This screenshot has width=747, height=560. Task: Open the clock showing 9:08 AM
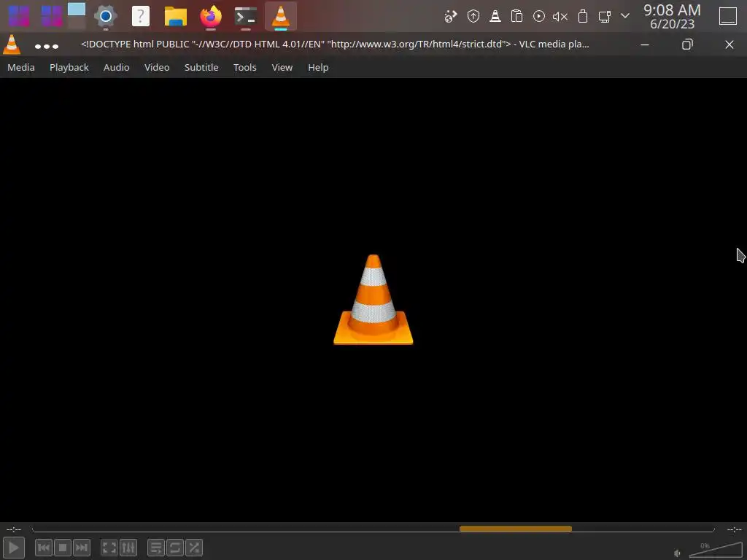click(x=672, y=16)
